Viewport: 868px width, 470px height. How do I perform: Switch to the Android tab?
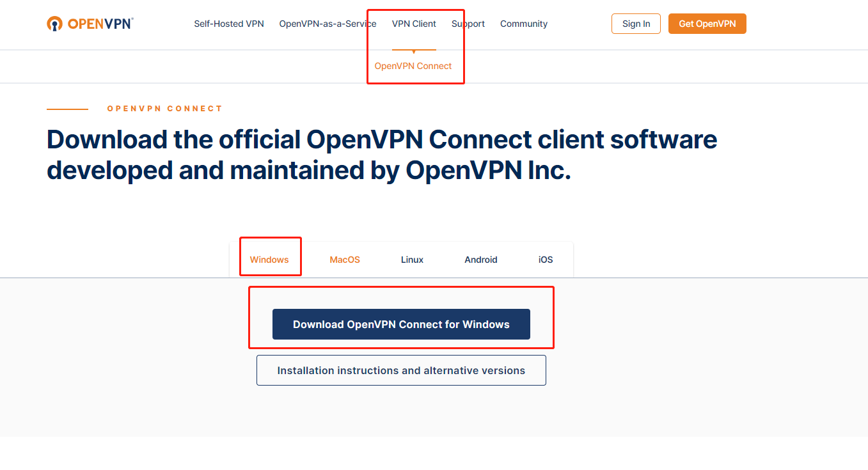(x=481, y=260)
